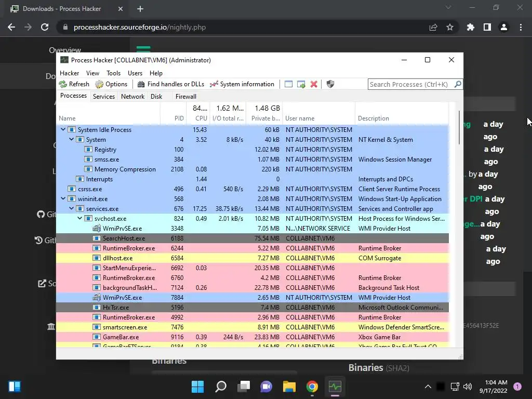Switch to Network tab
Image resolution: width=532 pixels, height=399 pixels.
pos(132,96)
